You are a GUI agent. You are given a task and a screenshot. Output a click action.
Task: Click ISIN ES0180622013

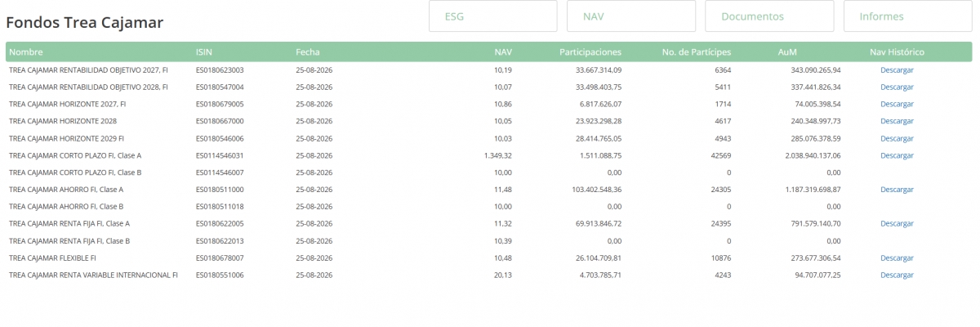click(x=220, y=241)
